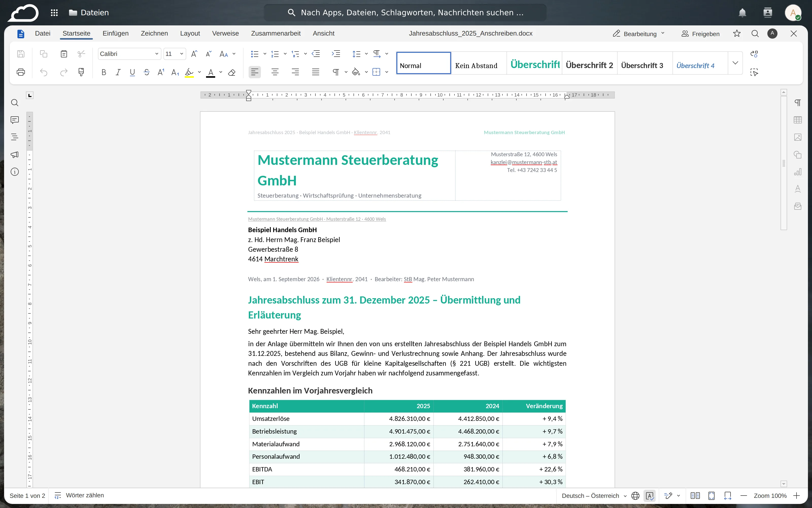
Task: Open the Deutsch – Österreich language dropdown
Action: pos(594,496)
